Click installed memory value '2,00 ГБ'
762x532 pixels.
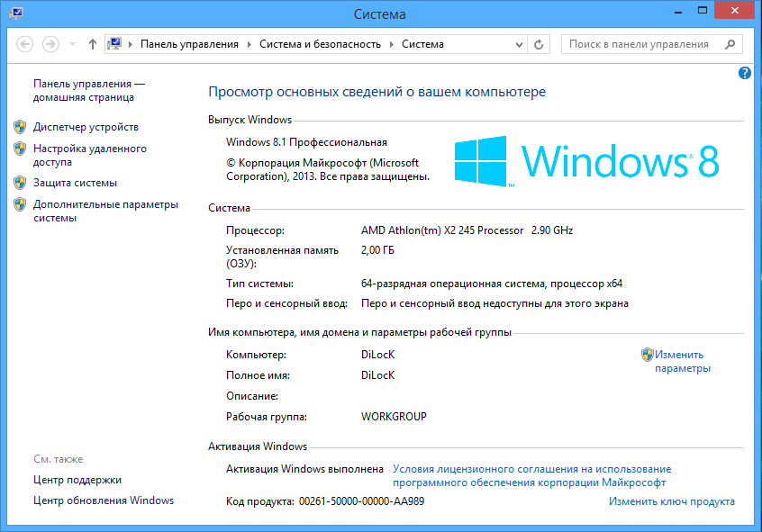(377, 250)
